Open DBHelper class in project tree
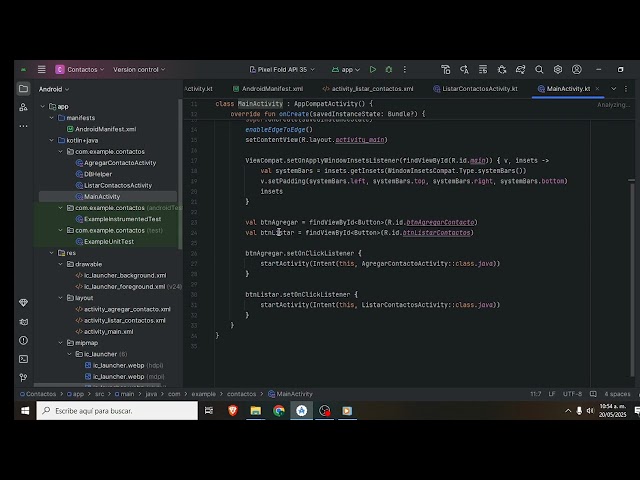The image size is (640, 480). (x=94, y=174)
